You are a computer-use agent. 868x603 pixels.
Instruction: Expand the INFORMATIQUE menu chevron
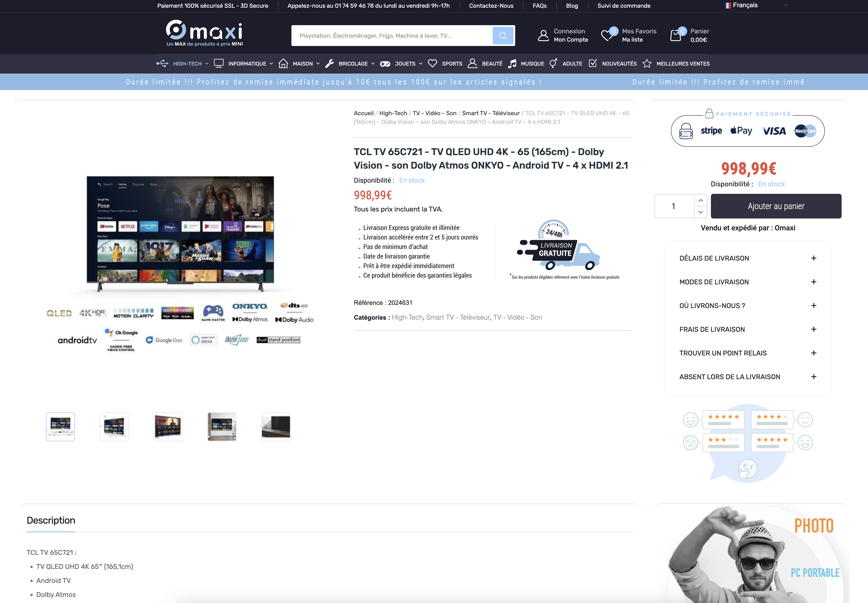click(271, 64)
